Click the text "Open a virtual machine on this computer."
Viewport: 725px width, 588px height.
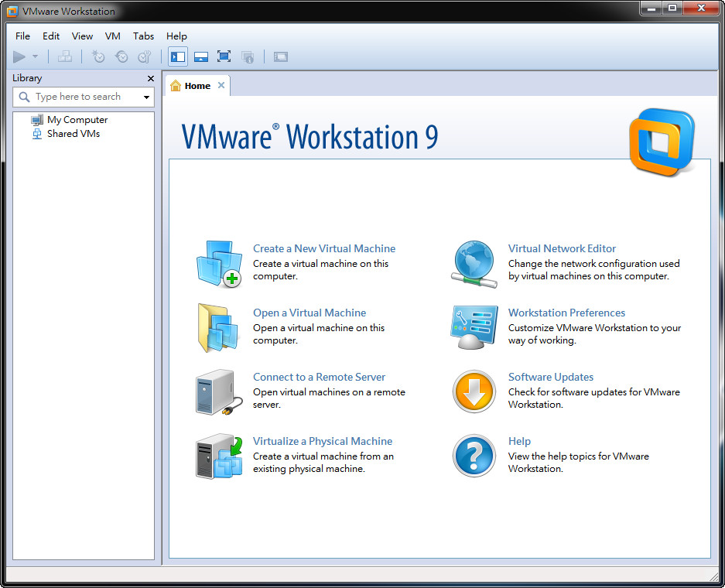[x=319, y=334]
